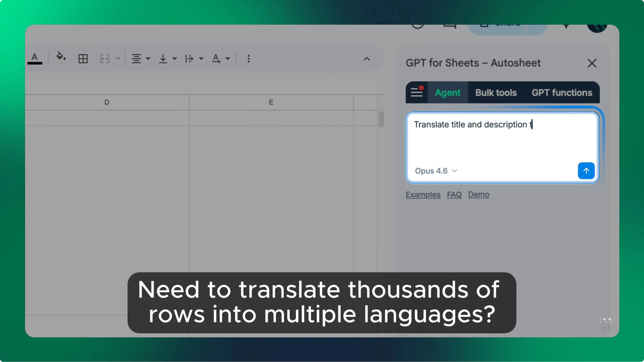The width and height of the screenshot is (644, 362).
Task: Close the GPT for Sheets sidebar
Action: (x=592, y=63)
